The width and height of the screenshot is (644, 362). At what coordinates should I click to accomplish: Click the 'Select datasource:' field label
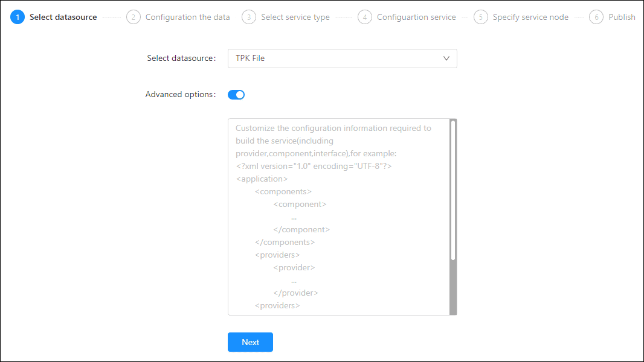click(x=181, y=59)
